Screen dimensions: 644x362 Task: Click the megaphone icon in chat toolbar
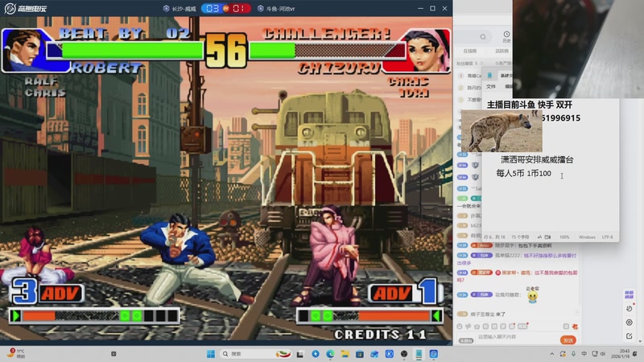(469, 327)
